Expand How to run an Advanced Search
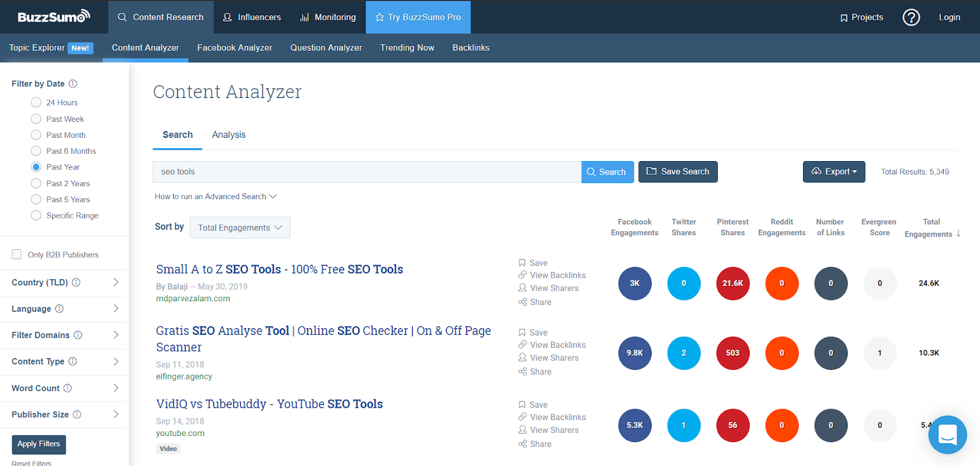This screenshot has height=466, width=980. click(x=216, y=197)
